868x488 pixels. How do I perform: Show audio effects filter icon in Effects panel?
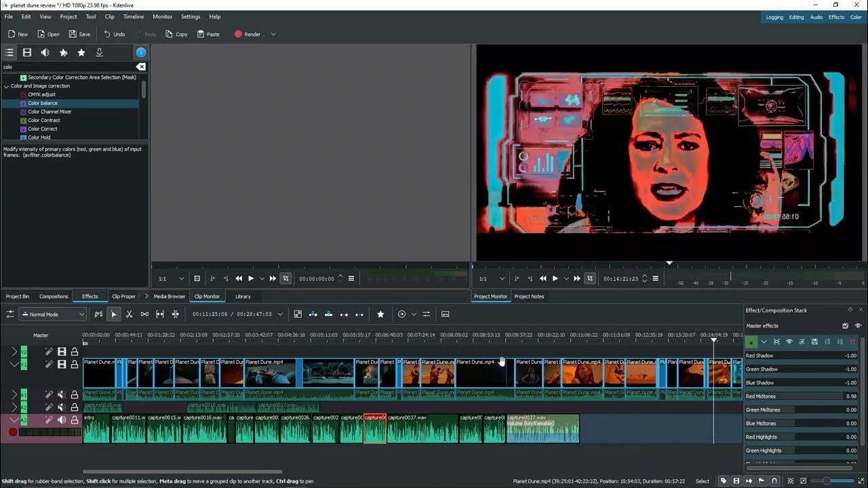pyautogui.click(x=45, y=52)
